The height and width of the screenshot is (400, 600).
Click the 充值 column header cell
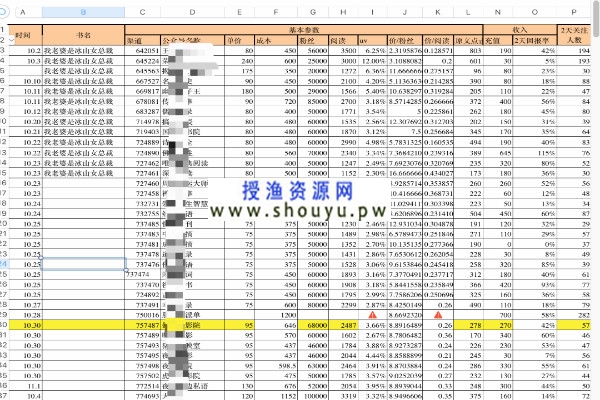click(x=498, y=40)
